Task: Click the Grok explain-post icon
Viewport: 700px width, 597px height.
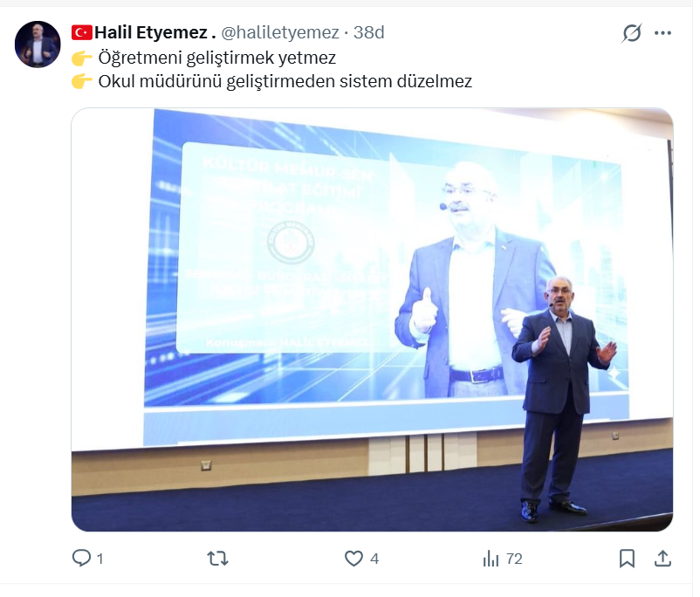Action: pos(631,33)
